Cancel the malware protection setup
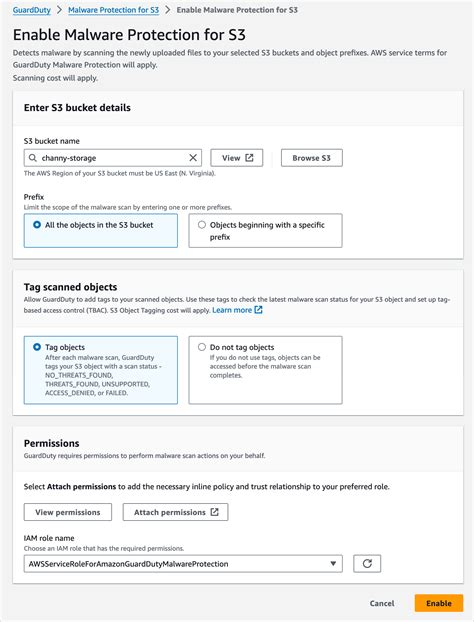 tap(382, 603)
